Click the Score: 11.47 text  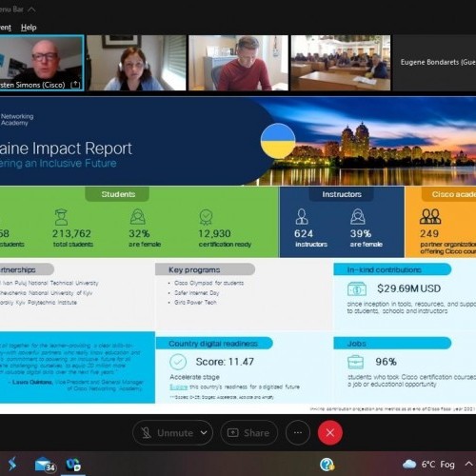[225, 362]
